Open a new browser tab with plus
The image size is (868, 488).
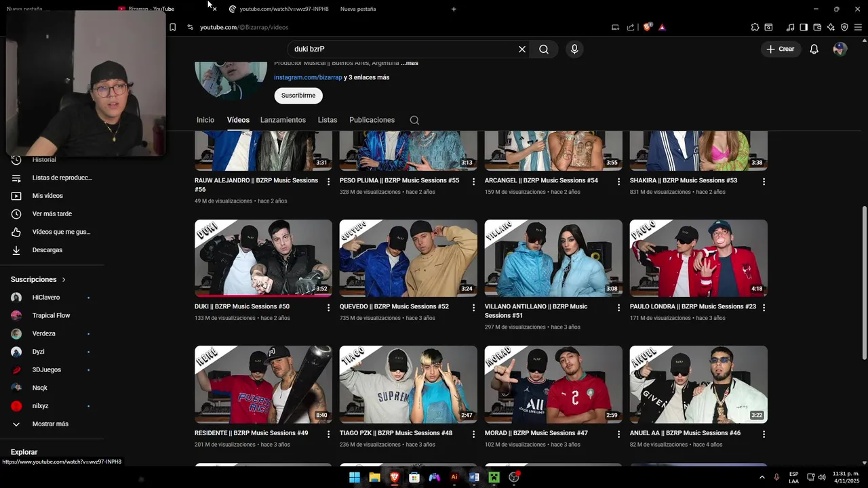(454, 9)
